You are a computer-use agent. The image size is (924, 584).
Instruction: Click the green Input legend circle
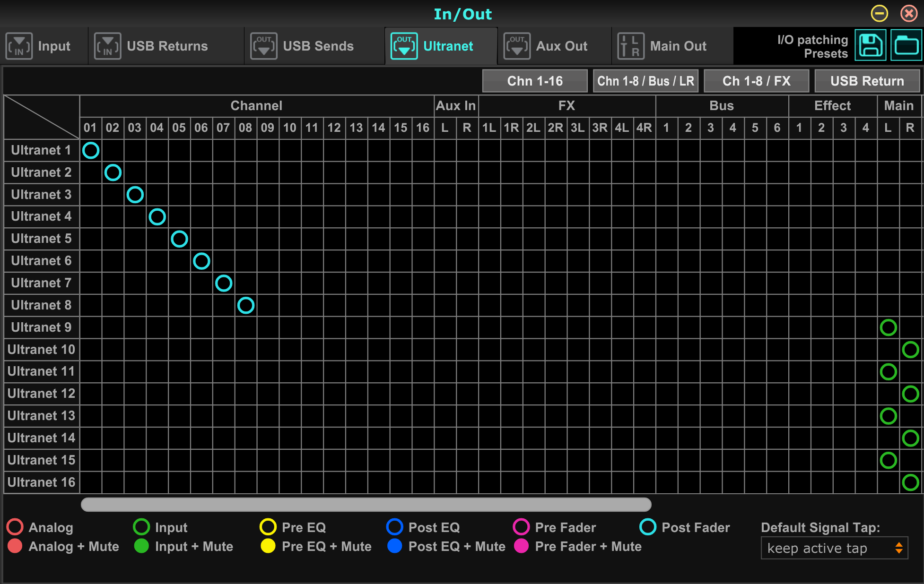pyautogui.click(x=141, y=527)
